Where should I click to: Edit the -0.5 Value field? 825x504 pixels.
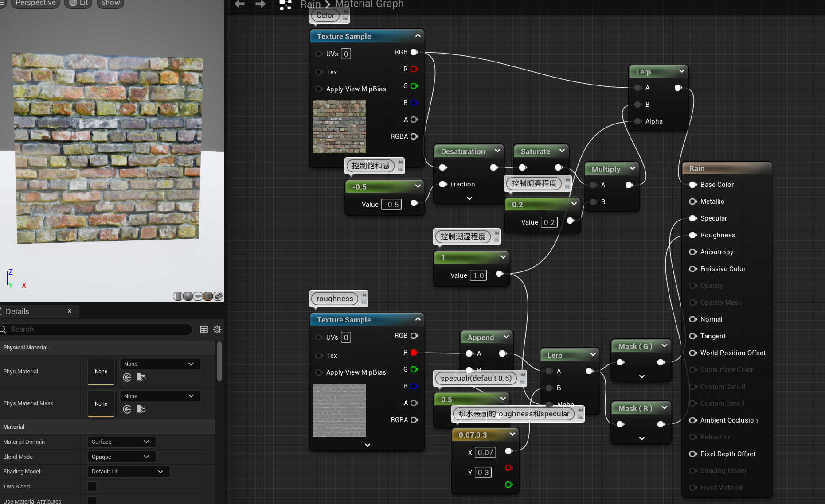coord(391,205)
